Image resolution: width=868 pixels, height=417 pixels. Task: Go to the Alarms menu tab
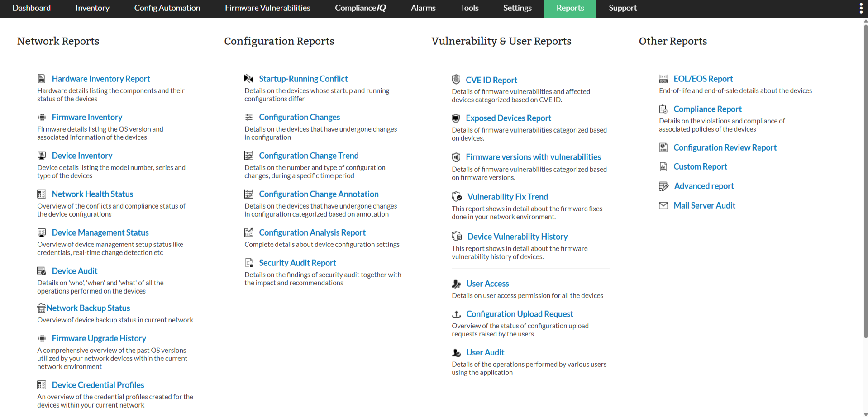pos(423,8)
